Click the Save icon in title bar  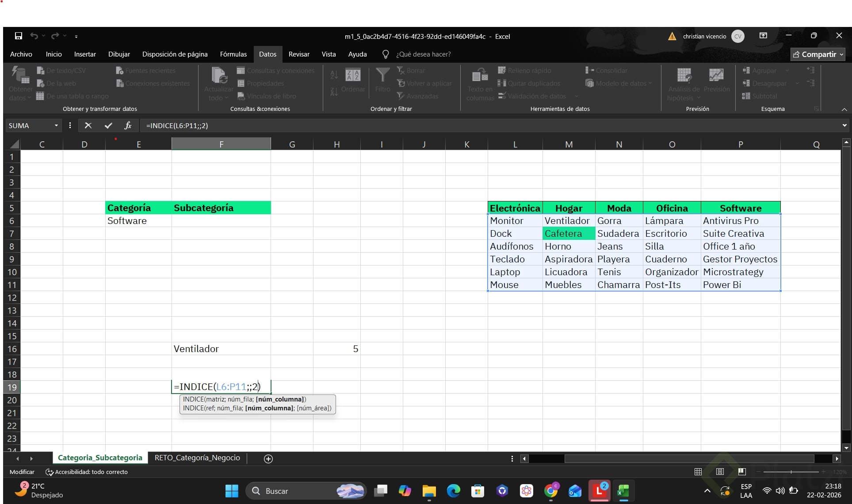point(19,36)
